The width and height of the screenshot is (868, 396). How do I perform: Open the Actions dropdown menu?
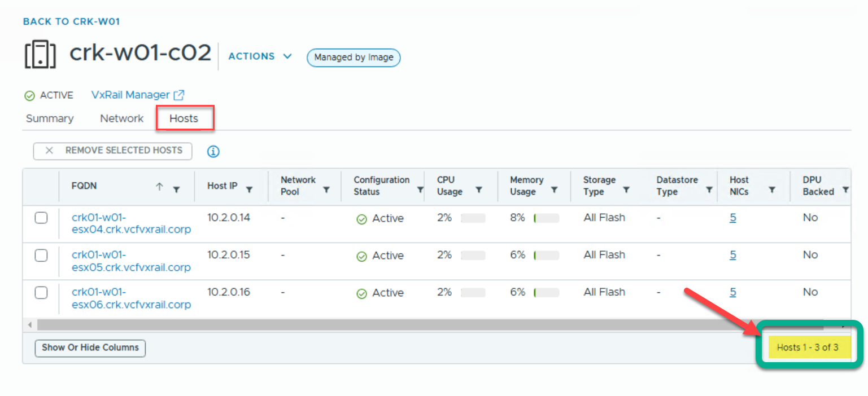pos(260,56)
